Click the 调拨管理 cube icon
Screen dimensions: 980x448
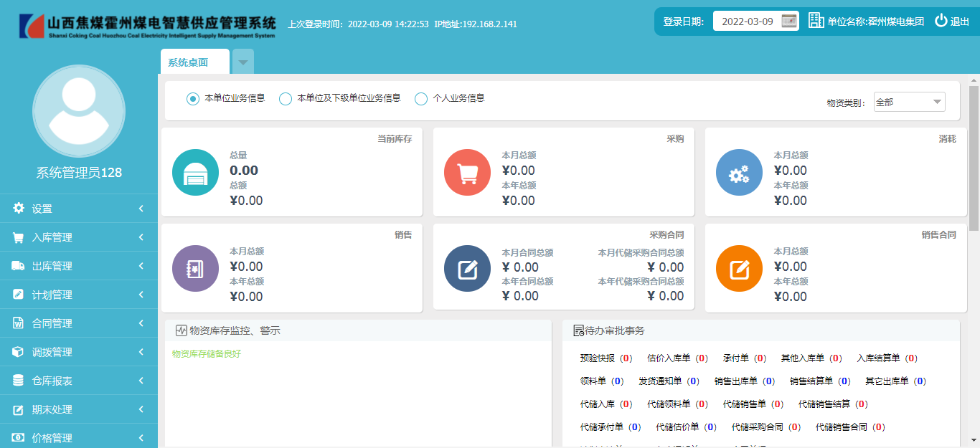17,351
